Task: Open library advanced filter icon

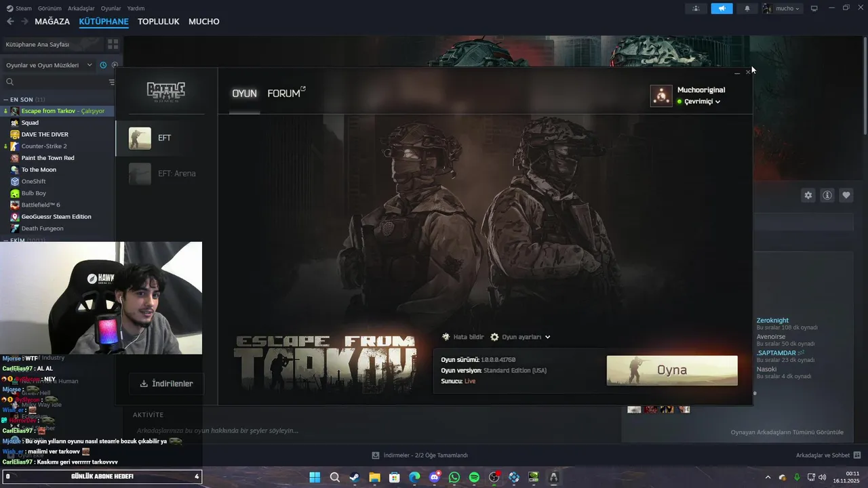Action: pyautogui.click(x=112, y=82)
